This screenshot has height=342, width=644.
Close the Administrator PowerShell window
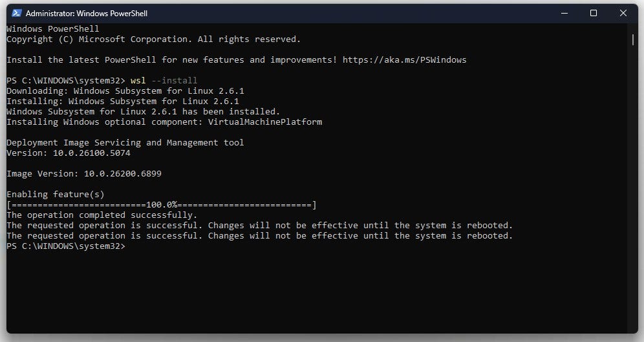click(623, 13)
